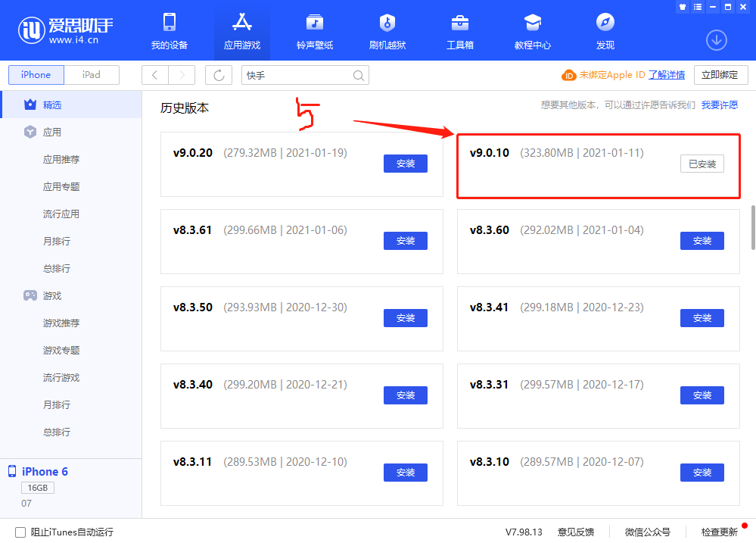Install version v8.3.11
This screenshot has width=756, height=543.
406,473
